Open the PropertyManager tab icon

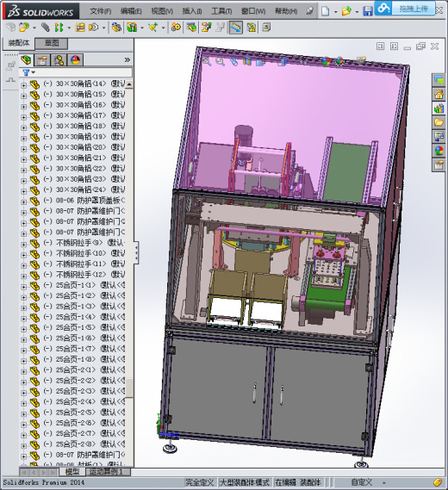click(42, 59)
